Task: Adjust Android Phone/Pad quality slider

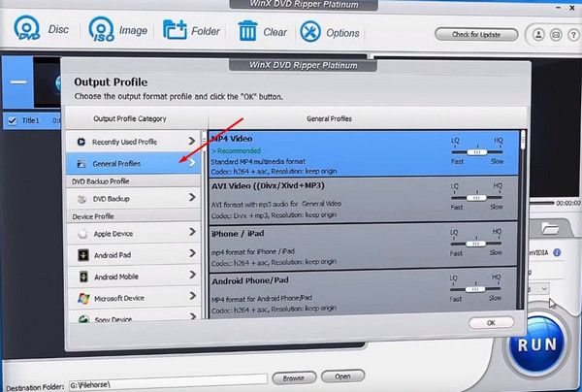Action: tap(475, 289)
